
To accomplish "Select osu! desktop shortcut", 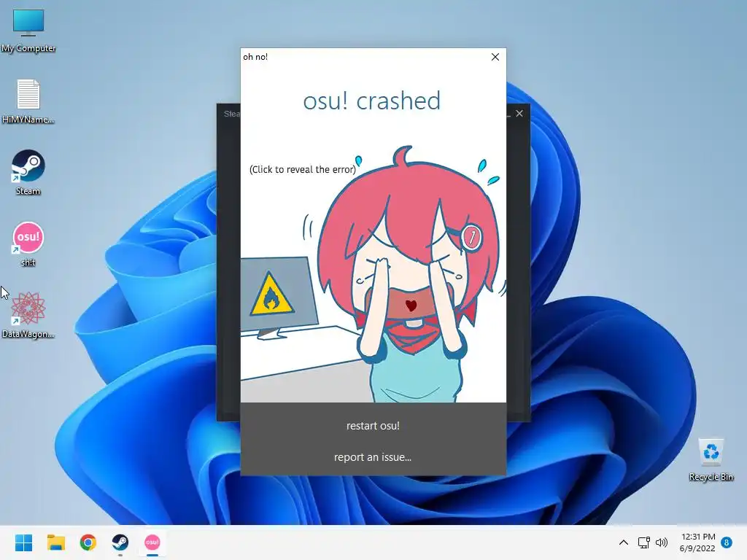I will click(x=28, y=244).
